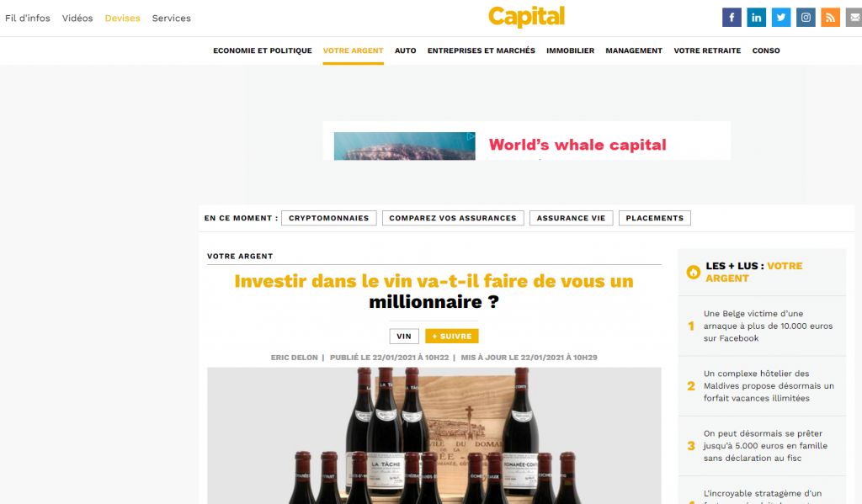Select the Votre Argent menu tab

353,50
